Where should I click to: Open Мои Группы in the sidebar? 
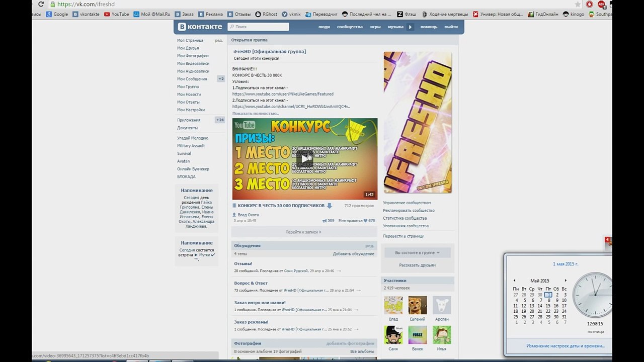(188, 86)
